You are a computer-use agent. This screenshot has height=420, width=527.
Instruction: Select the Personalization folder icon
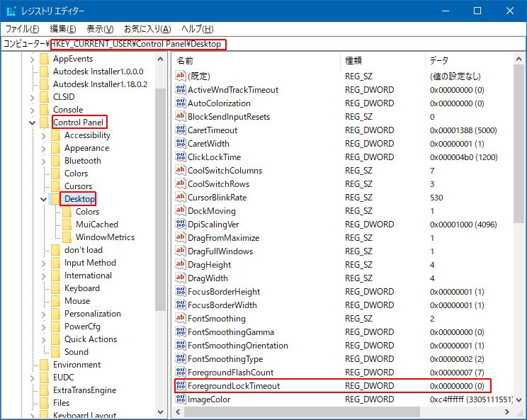[x=55, y=314]
